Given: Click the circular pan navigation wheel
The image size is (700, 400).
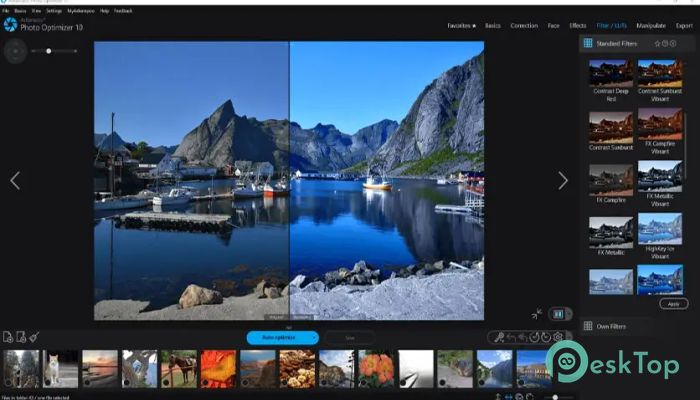Looking at the screenshot, I should point(15,51).
